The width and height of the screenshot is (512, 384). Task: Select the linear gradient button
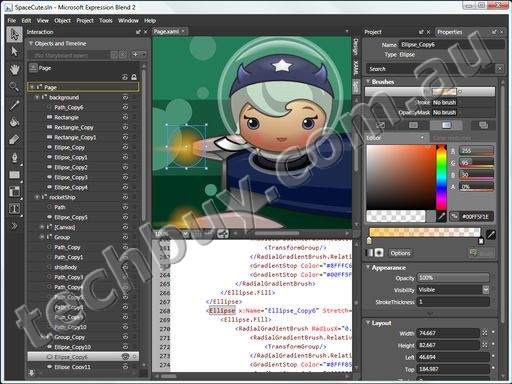click(x=370, y=253)
